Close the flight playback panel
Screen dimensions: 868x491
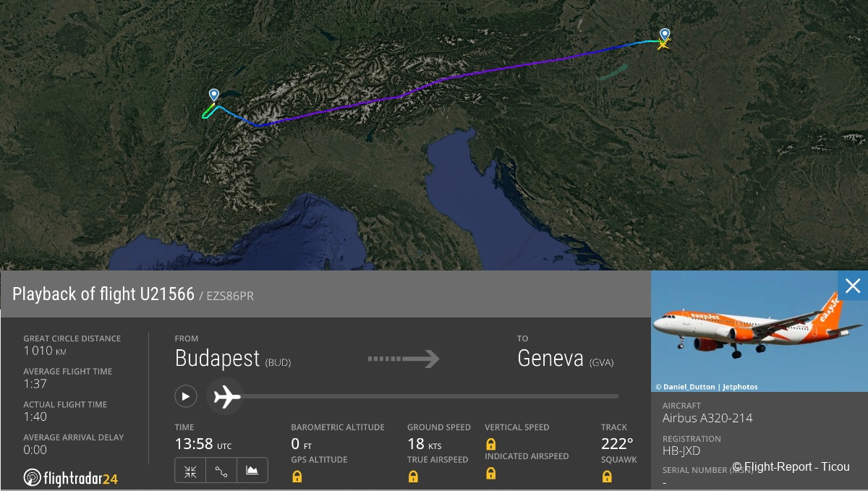pyautogui.click(x=853, y=286)
